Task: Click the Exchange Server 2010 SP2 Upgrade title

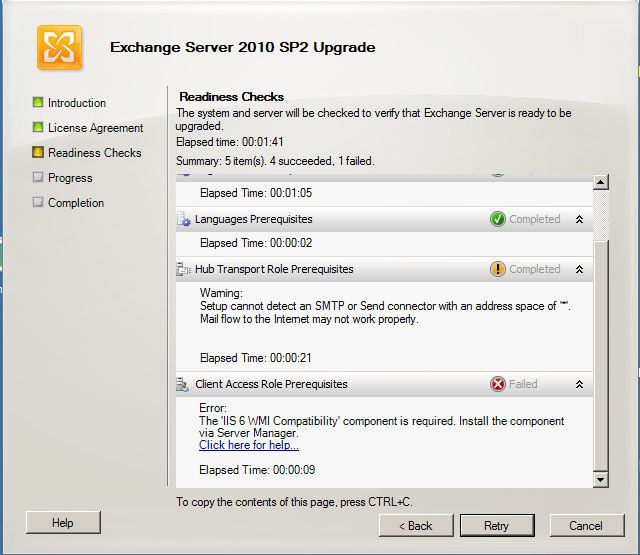Action: tap(243, 47)
